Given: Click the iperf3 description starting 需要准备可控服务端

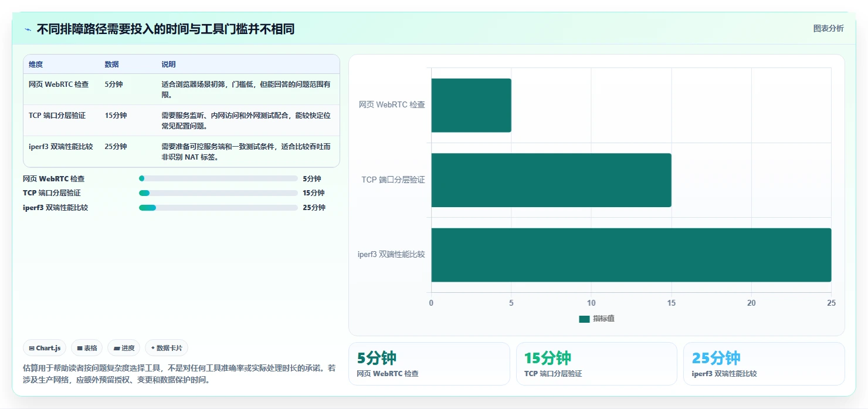Looking at the screenshot, I should 246,152.
